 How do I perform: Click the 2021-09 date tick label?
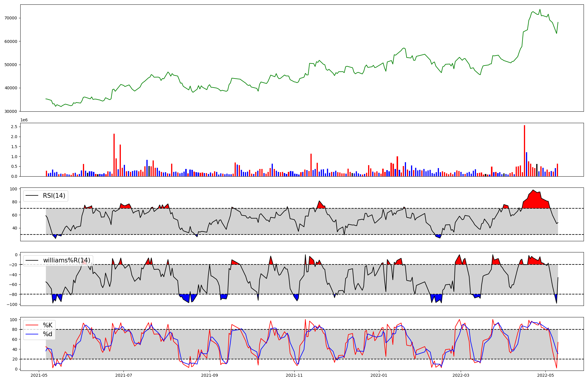tap(210, 375)
